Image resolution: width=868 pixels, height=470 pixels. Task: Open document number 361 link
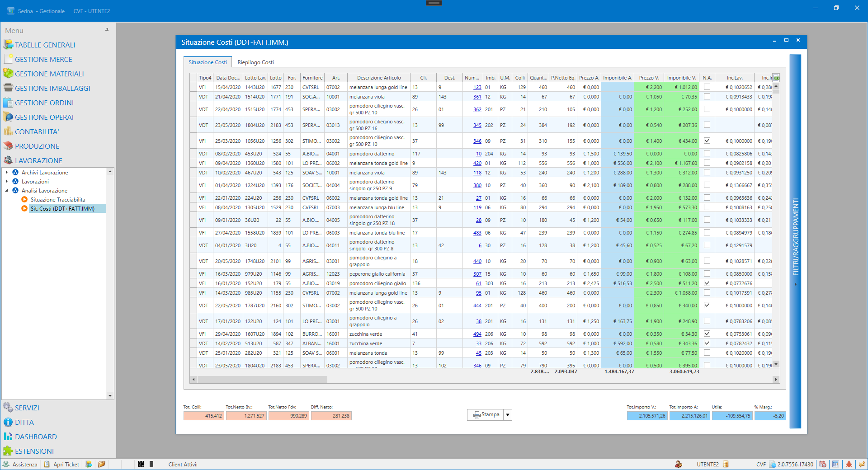[477, 97]
